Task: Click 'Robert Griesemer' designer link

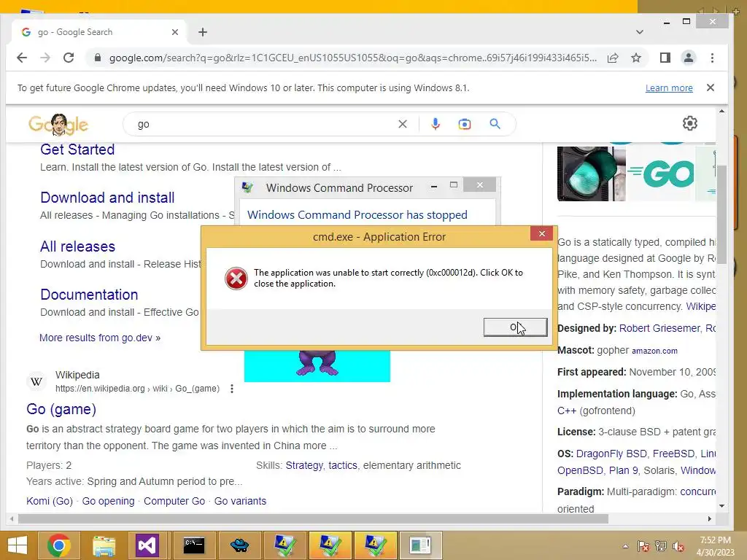Action: point(659,328)
